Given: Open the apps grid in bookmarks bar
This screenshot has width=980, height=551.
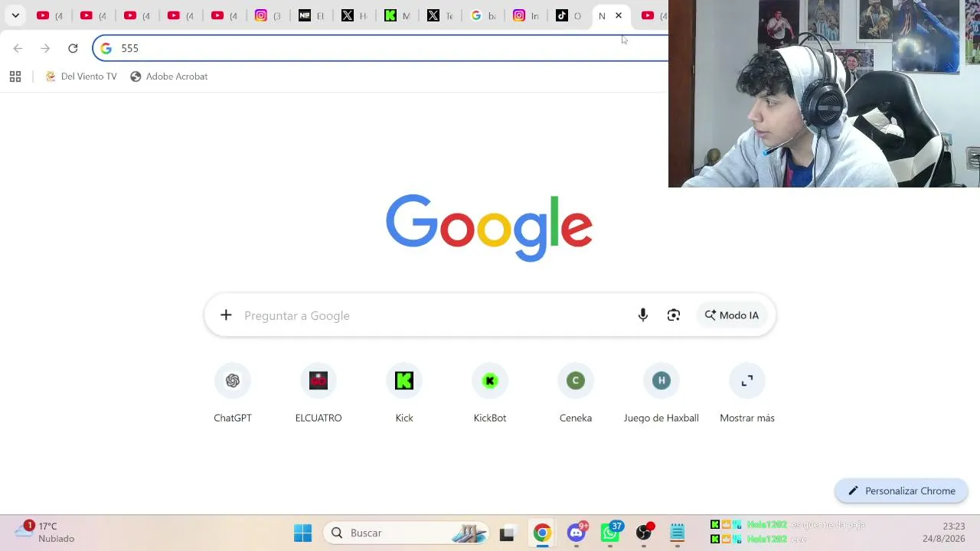Looking at the screenshot, I should pos(15,77).
